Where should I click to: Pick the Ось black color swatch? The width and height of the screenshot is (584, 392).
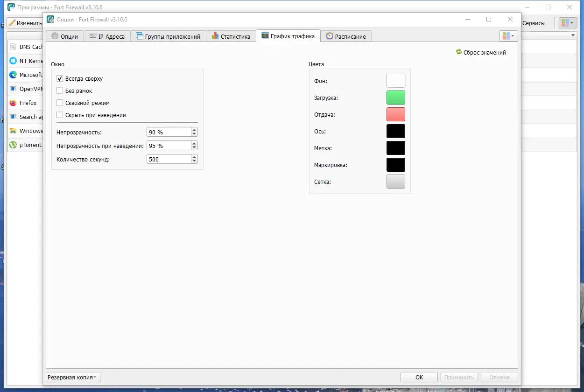click(396, 131)
